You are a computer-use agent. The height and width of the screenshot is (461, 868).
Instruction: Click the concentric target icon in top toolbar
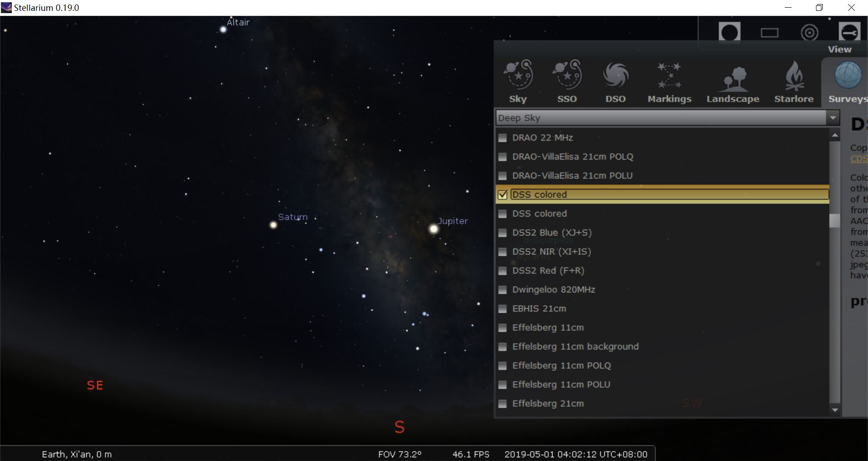point(810,33)
